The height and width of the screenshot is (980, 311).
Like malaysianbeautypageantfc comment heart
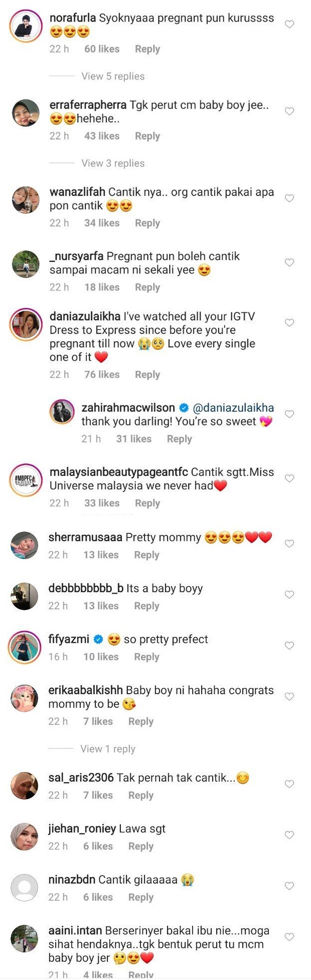tap(289, 478)
